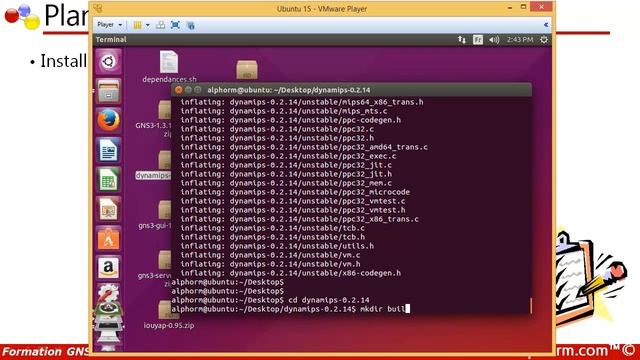Screen dimensions: 640x360
Task: Click the 2:43 PM clock
Action: click(520, 40)
